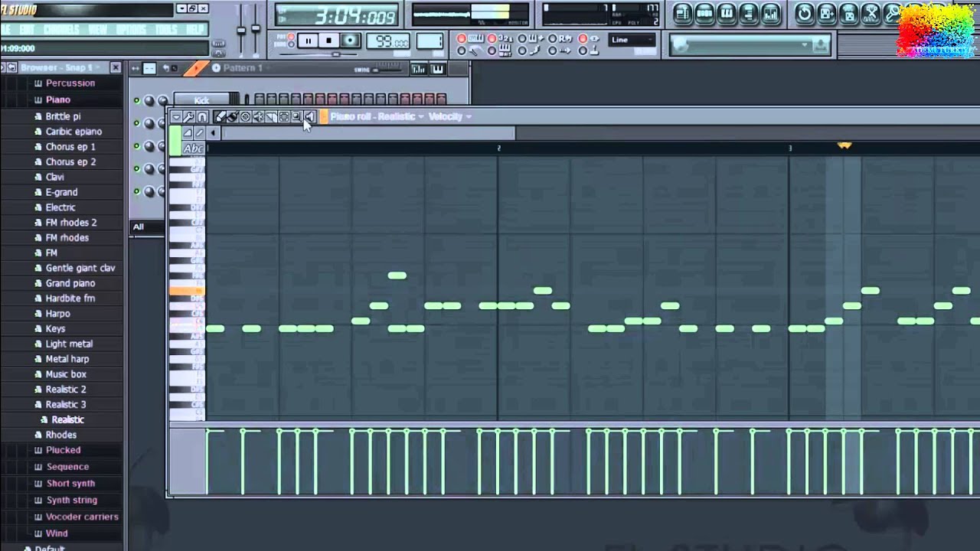Toggle the Kick channel mute LED
980x551 pixels.
(x=136, y=100)
